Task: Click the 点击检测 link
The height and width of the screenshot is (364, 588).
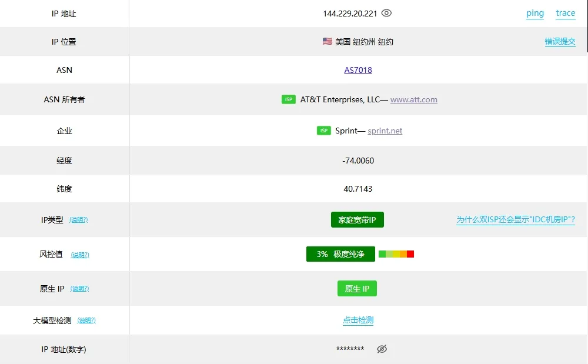Action: (358, 320)
